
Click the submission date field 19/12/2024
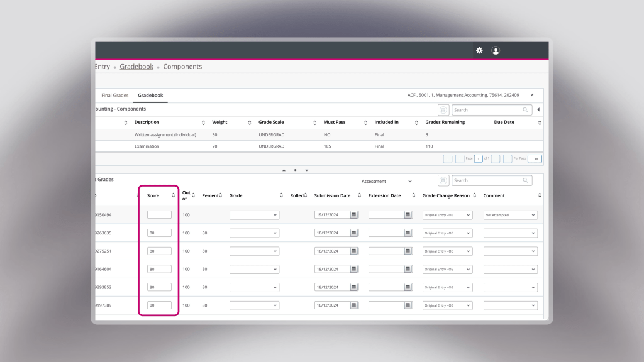(x=333, y=215)
